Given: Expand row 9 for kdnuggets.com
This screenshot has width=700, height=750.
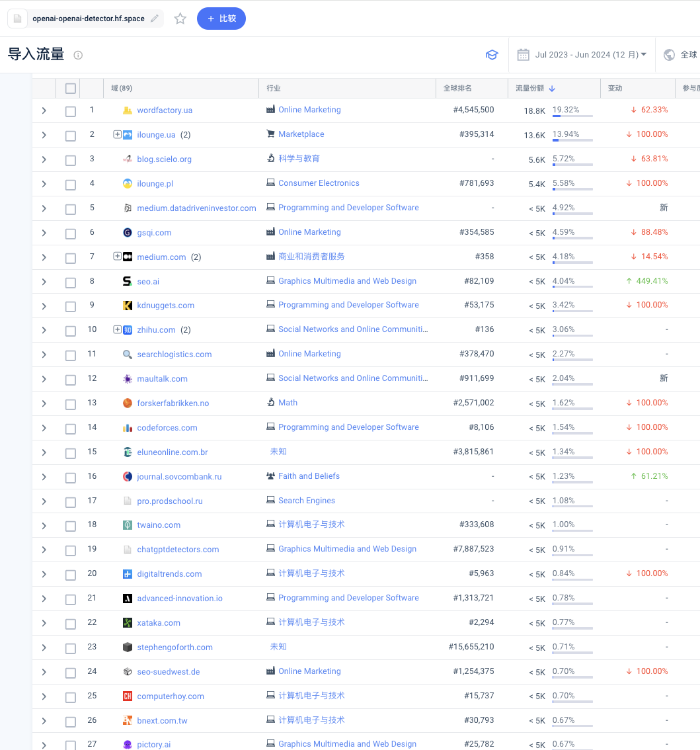Looking at the screenshot, I should (x=44, y=306).
